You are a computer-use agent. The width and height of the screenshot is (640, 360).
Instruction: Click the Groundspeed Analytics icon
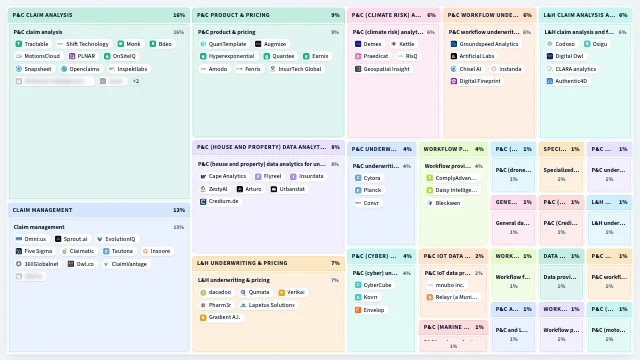(x=453, y=44)
